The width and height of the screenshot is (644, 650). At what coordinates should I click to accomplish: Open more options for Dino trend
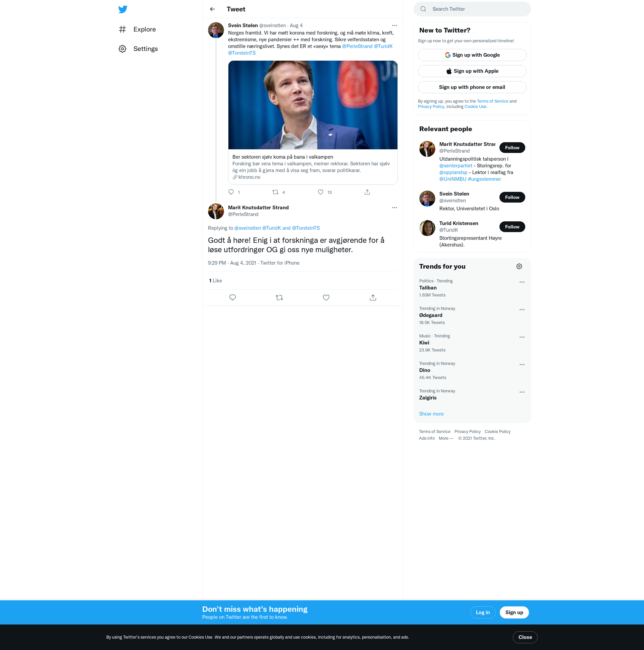pos(522,365)
